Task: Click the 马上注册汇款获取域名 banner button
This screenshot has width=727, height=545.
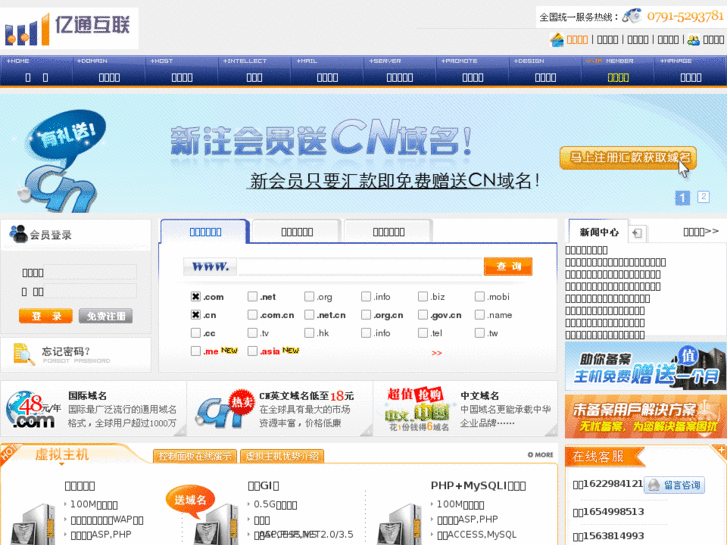Action: pos(628,158)
